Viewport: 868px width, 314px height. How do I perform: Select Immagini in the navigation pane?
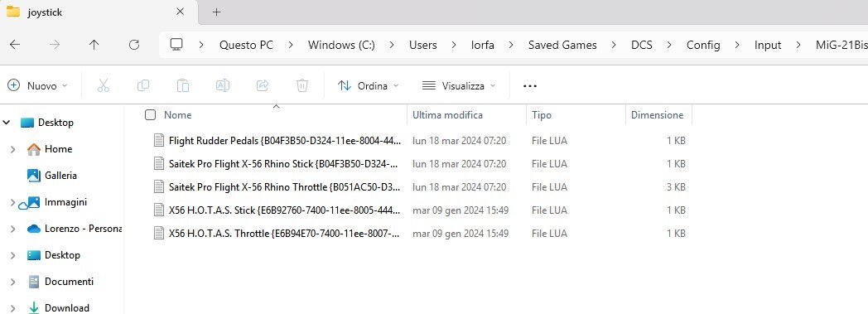click(66, 202)
